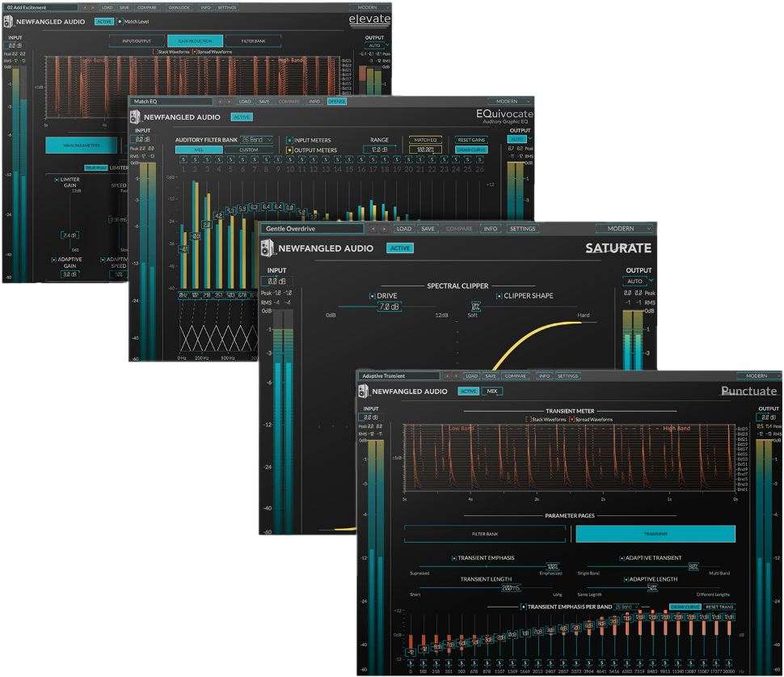Toggle the Clipper Shape enable box

pos(499,296)
